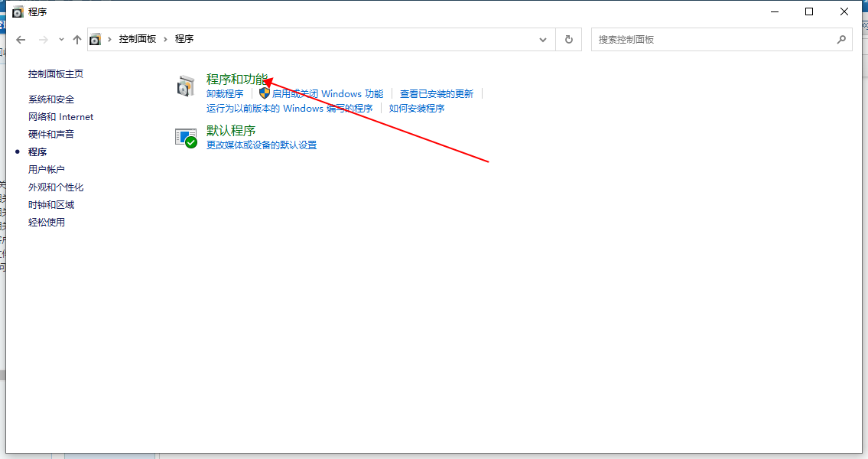Click 查看已安装的更新 link
The width and height of the screenshot is (868, 459).
(x=437, y=93)
